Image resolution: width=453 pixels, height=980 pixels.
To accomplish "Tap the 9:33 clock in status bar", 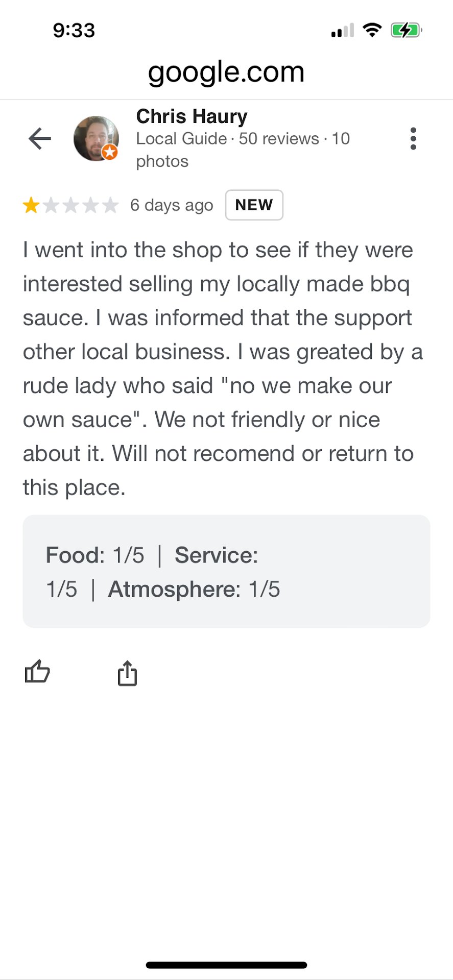I will [x=74, y=31].
